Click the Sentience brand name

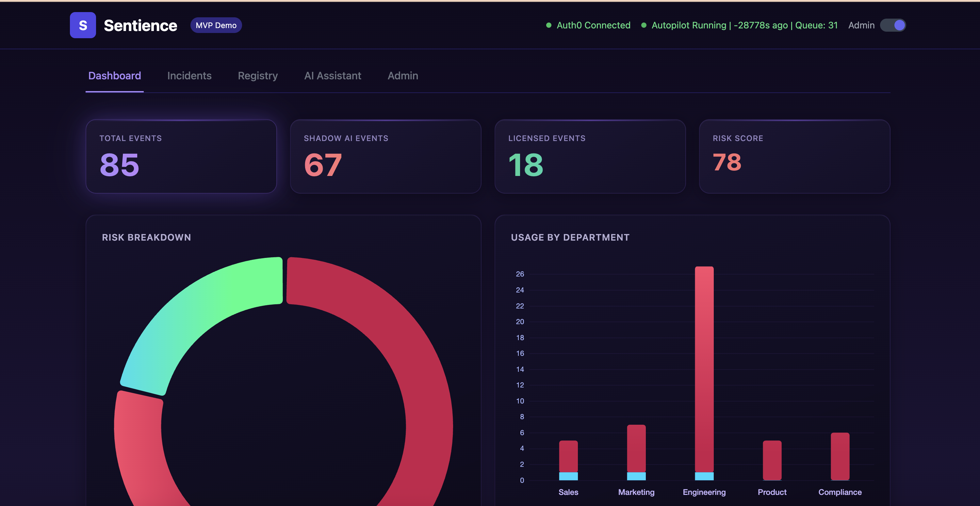click(x=140, y=25)
